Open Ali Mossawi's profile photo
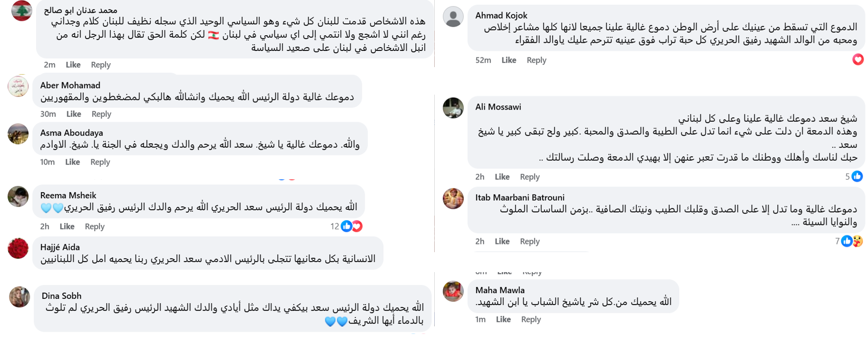The width and height of the screenshot is (868, 343). pos(453,108)
